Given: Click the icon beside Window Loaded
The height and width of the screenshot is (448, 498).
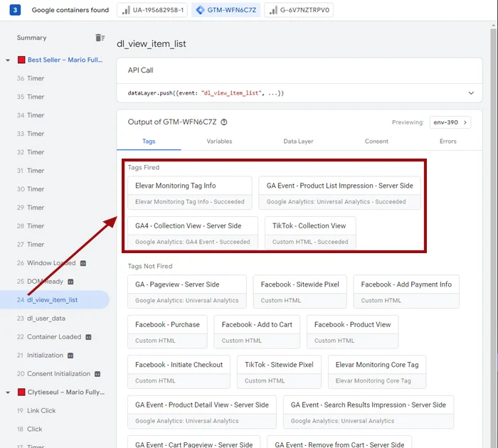Looking at the screenshot, I should (83, 263).
